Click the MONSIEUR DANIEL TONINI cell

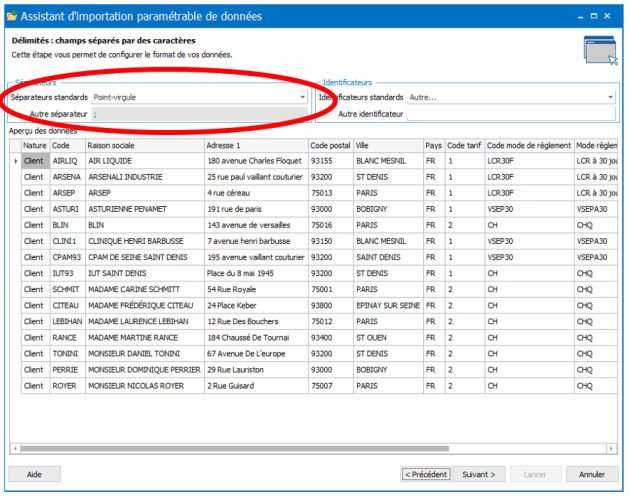coord(145,354)
